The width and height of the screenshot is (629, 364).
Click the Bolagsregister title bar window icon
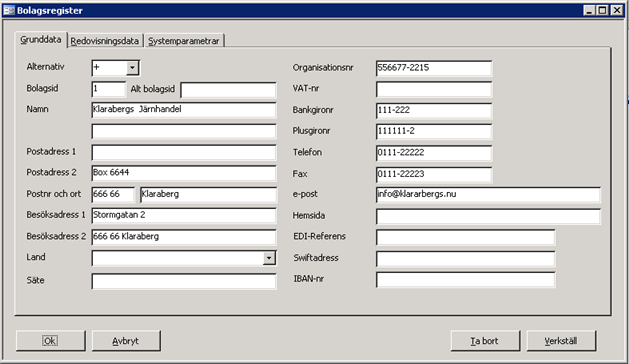tap(9, 10)
